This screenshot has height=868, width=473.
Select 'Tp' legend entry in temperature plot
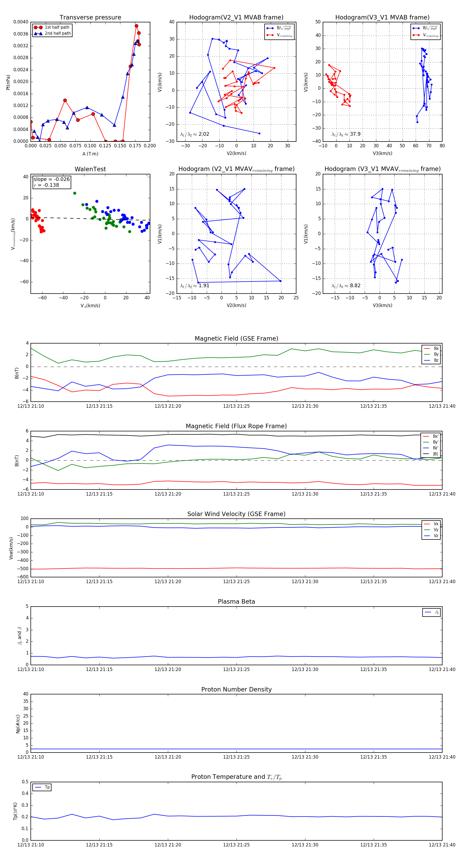point(42,787)
